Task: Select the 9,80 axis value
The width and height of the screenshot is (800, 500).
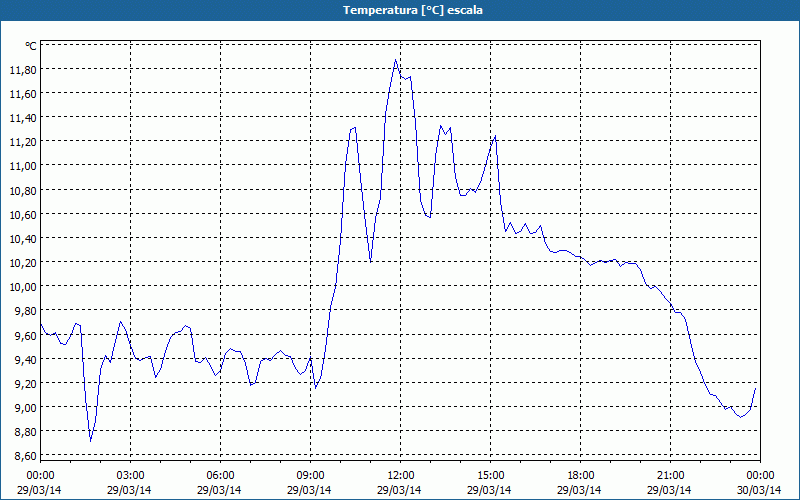Action: 26,311
